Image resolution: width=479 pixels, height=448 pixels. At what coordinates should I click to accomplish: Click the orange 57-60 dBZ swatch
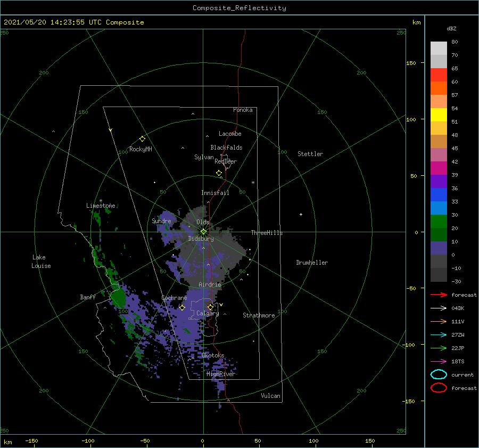[x=439, y=88]
